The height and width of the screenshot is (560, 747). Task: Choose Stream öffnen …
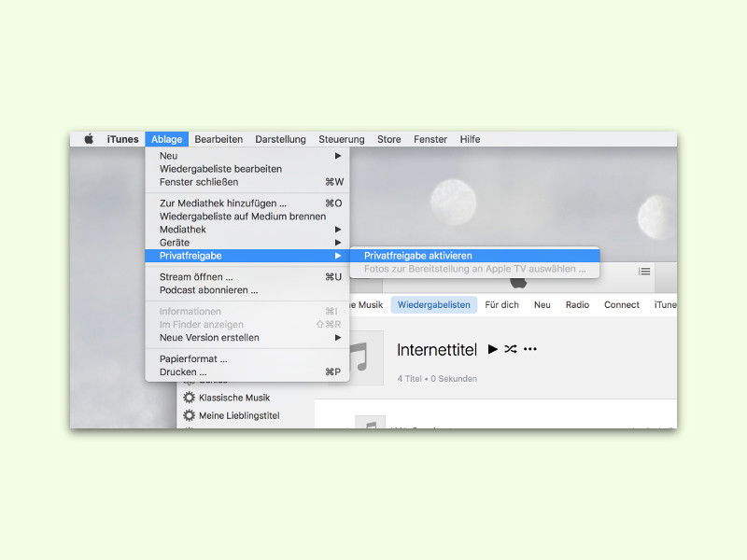coord(247,277)
